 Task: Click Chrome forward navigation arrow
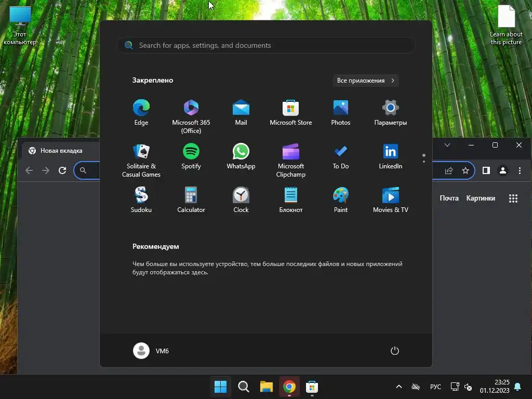46,170
